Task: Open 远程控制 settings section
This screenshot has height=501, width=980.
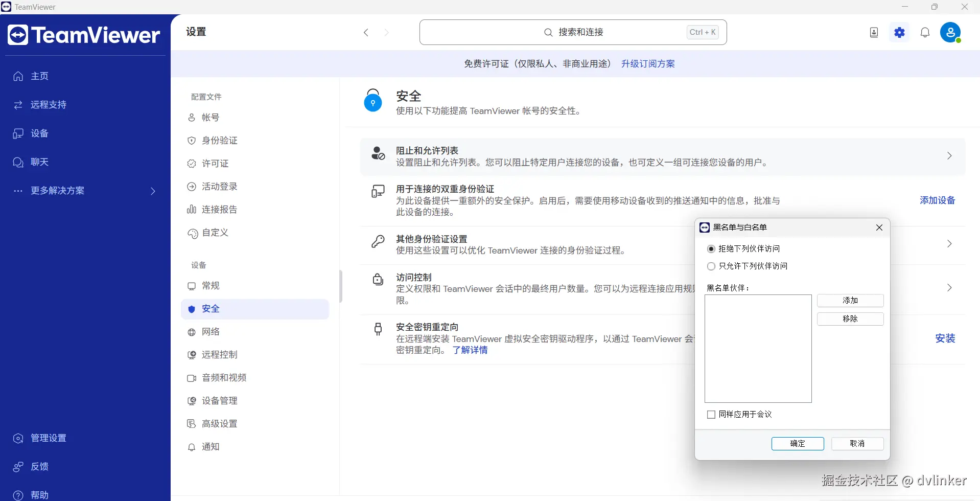Action: (x=255, y=355)
